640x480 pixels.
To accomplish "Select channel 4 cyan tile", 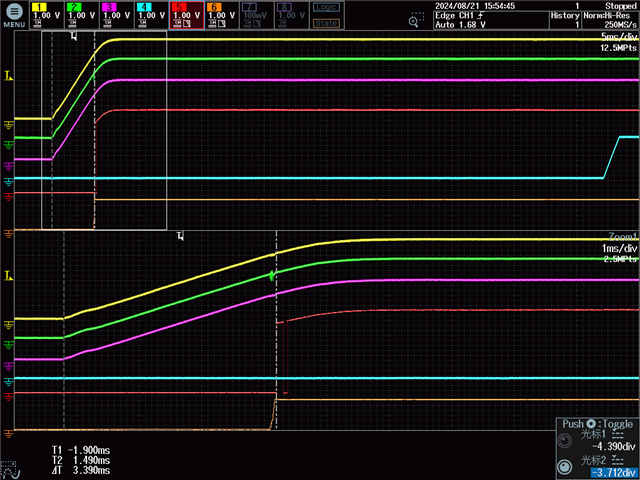I will [x=151, y=15].
